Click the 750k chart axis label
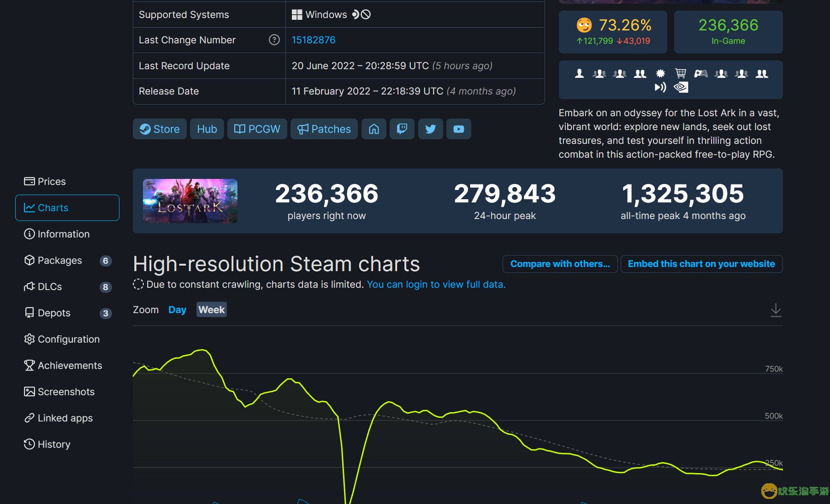The width and height of the screenshot is (830, 504). [x=774, y=369]
